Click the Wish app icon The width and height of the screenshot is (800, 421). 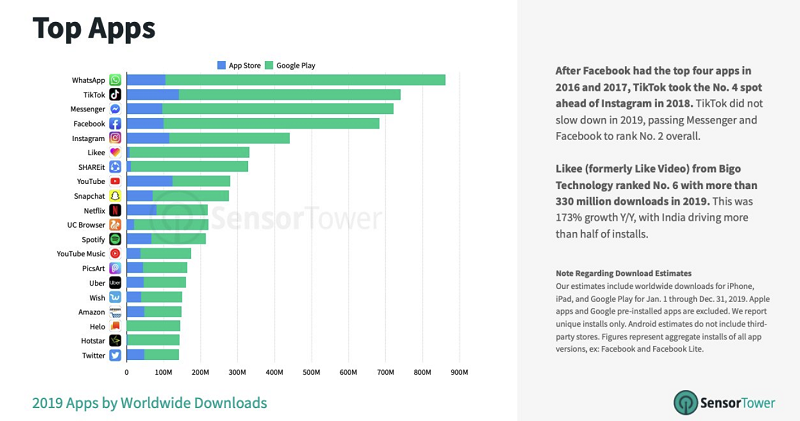[115, 297]
